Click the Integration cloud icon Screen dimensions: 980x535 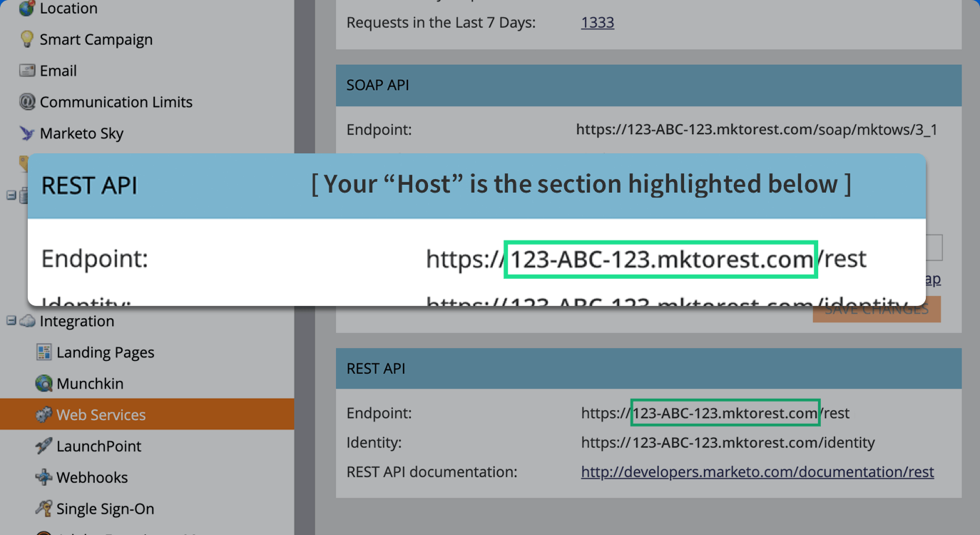tap(27, 321)
